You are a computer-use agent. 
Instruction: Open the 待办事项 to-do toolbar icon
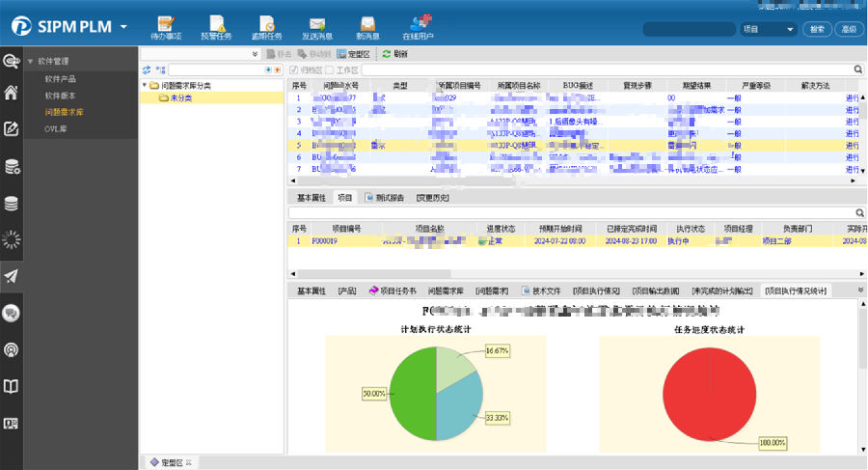(165, 25)
